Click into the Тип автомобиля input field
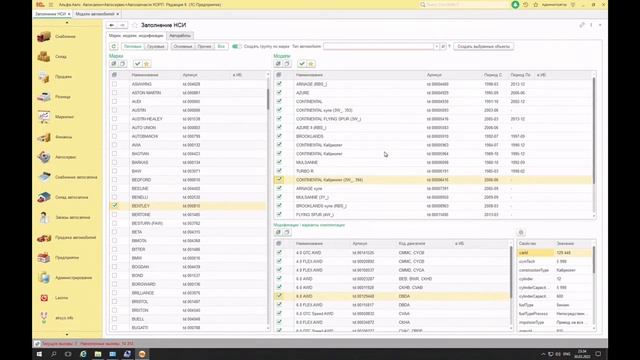640x360 pixels. [378, 47]
